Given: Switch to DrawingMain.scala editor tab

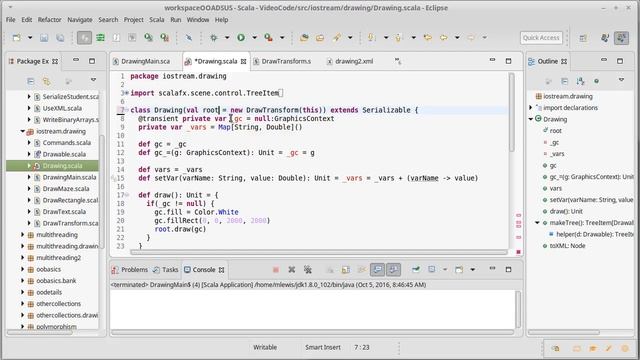Looking at the screenshot, I should (x=145, y=61).
